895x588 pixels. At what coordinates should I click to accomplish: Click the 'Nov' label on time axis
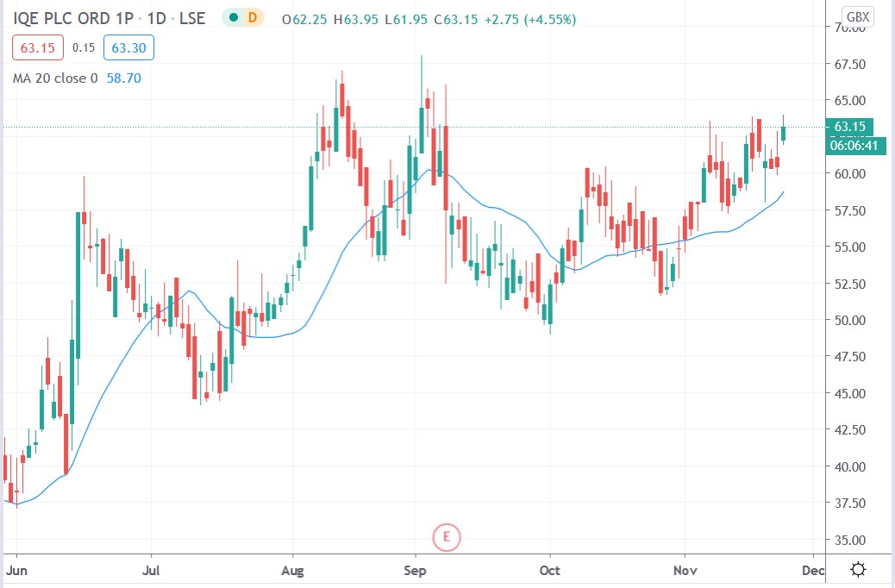click(x=685, y=570)
